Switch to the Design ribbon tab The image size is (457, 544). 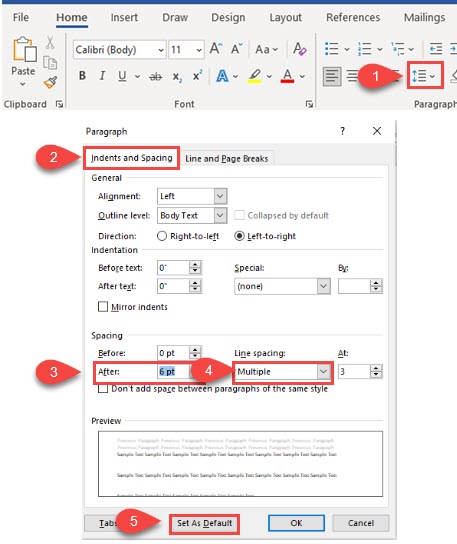tap(228, 17)
